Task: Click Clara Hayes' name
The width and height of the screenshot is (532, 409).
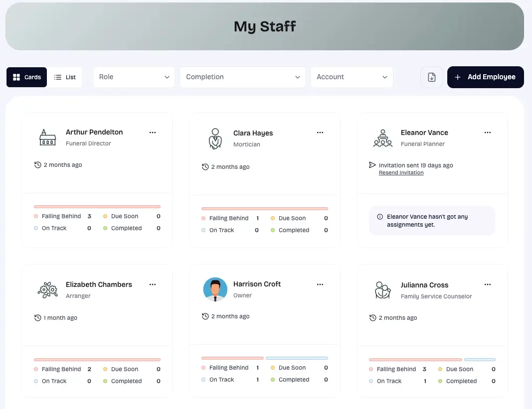Action: pos(253,134)
